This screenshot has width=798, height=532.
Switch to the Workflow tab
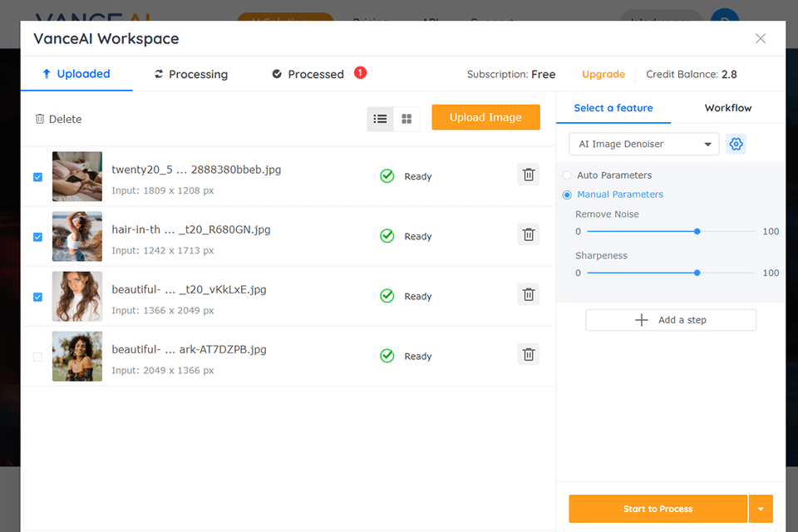(x=727, y=108)
